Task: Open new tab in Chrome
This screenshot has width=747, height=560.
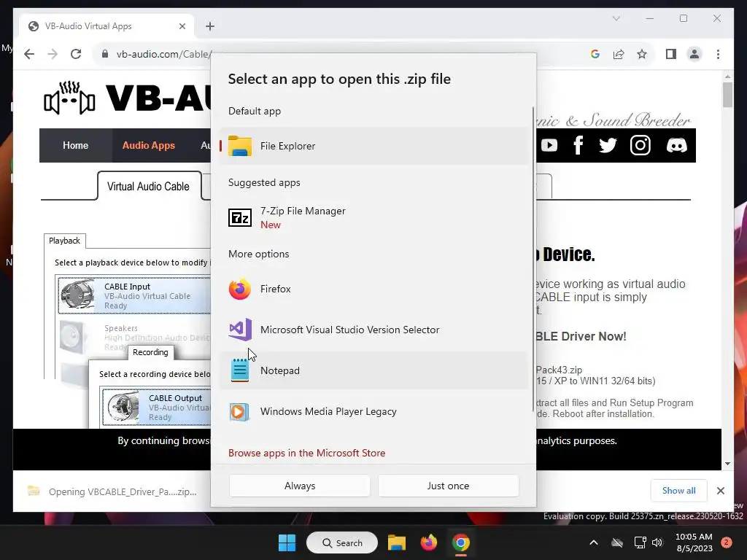Action: click(210, 26)
